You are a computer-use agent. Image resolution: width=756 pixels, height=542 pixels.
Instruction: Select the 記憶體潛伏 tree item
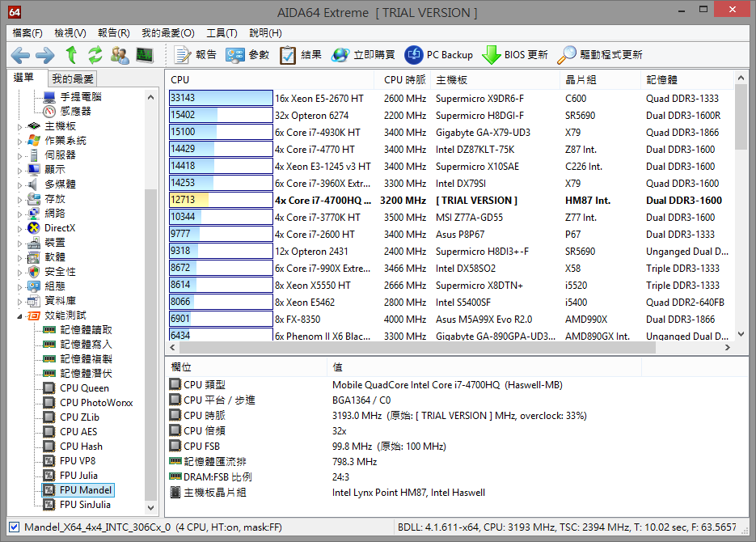pos(87,374)
